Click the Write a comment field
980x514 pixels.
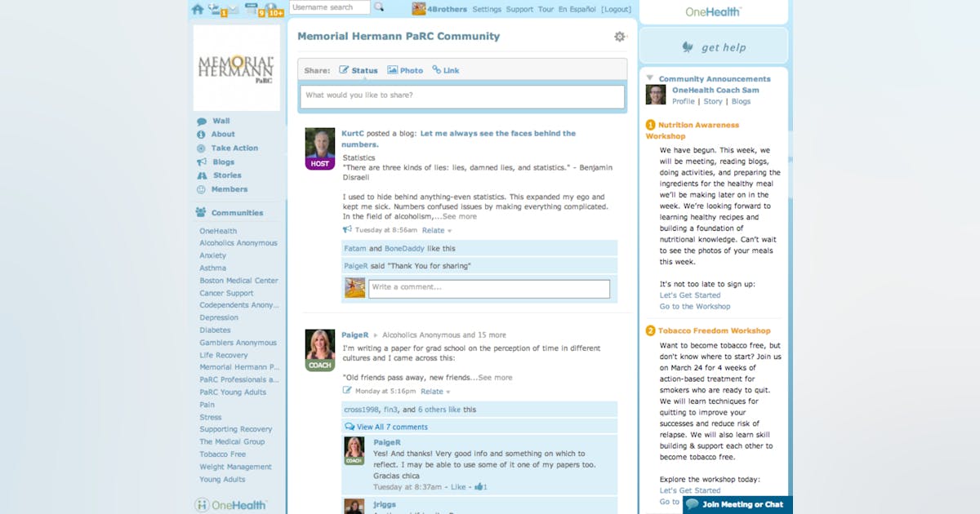[x=488, y=288]
